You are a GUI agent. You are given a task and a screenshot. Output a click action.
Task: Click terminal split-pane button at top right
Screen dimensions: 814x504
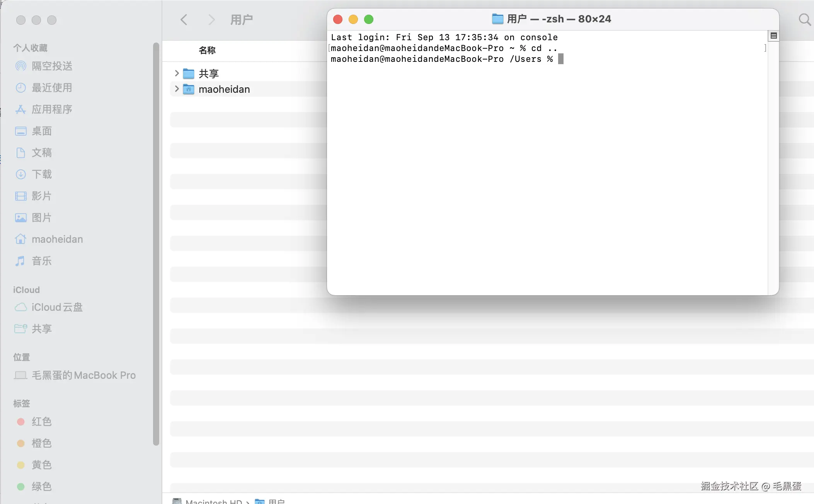coord(773,36)
